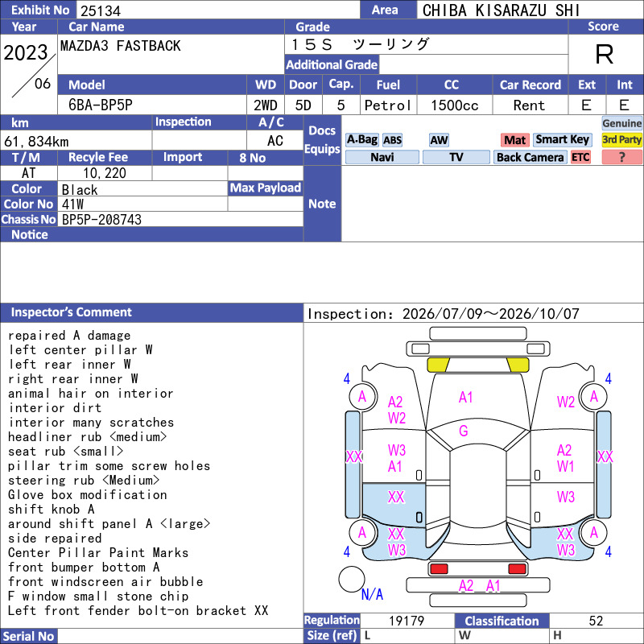Click the TV equipment badge

coord(456,157)
